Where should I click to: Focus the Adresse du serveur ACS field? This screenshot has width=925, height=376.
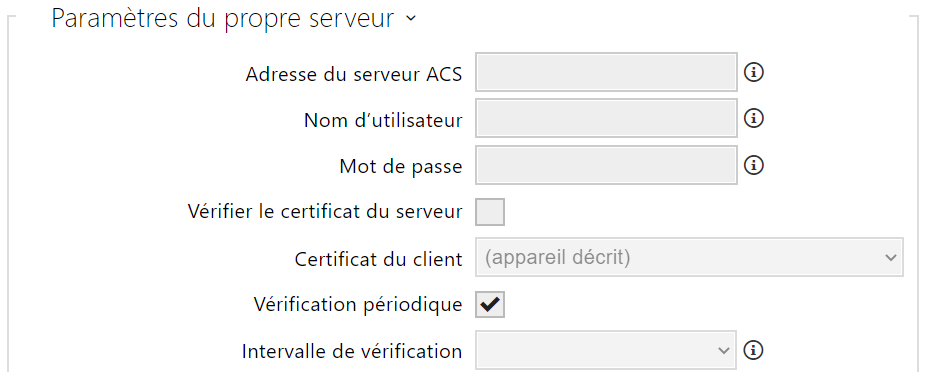click(x=606, y=73)
